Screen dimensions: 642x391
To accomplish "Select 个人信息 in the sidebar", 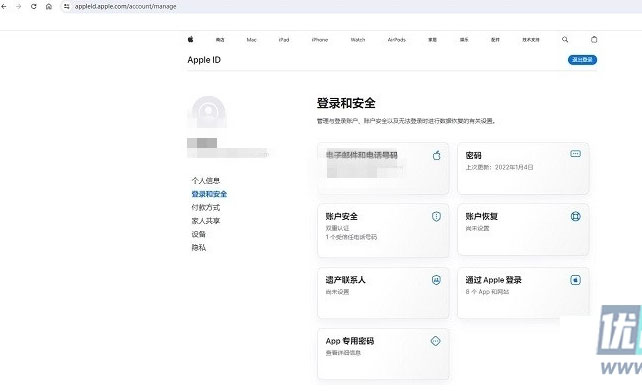I will coord(206,181).
